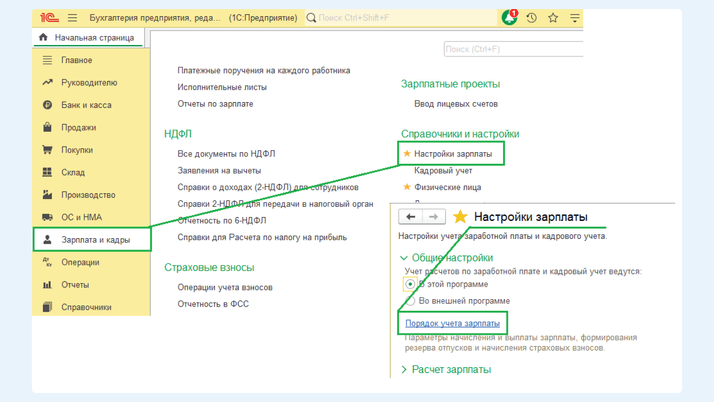This screenshot has width=714, height=402.
Task: Click the Продажи bag icon
Action: tap(47, 127)
